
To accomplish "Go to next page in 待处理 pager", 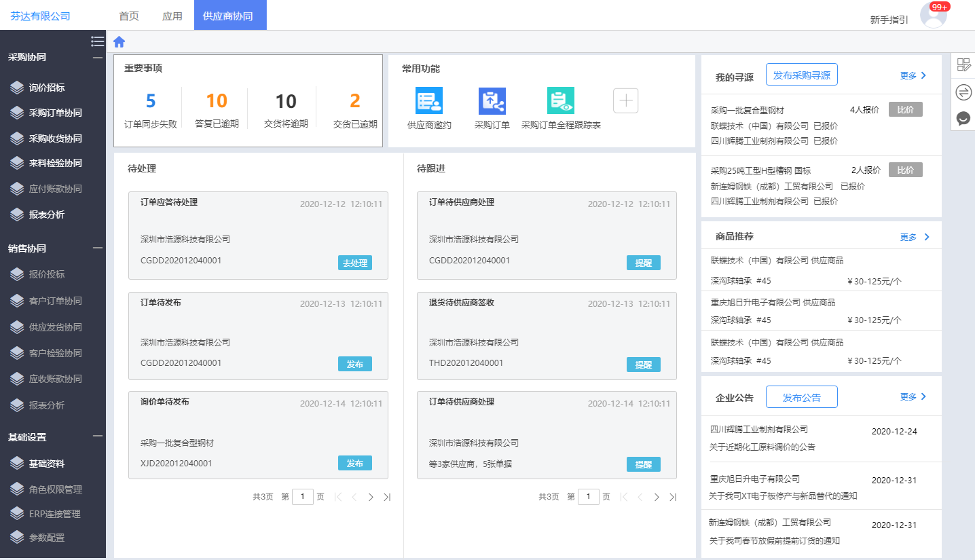I will click(x=371, y=497).
